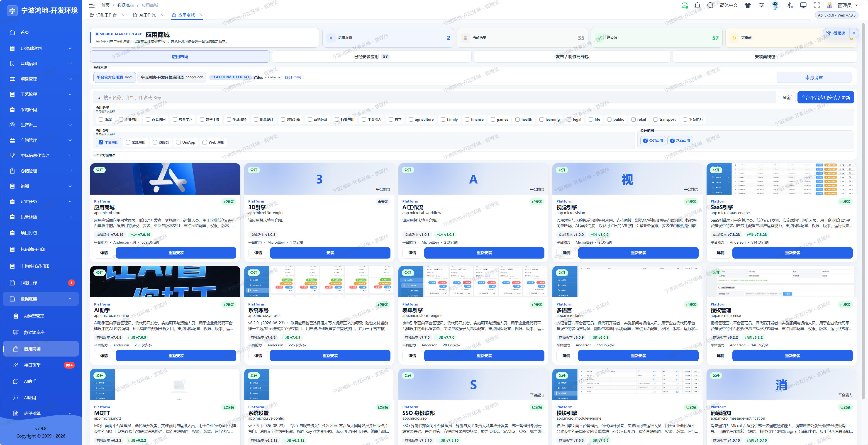Close the 识别工作台 tab

[123, 15]
